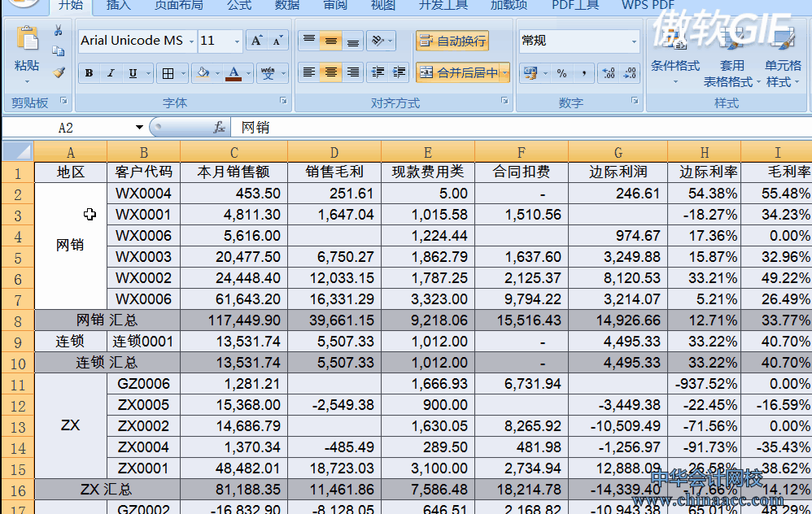Apply red font color A icon
The height and width of the screenshot is (514, 812).
(x=234, y=73)
